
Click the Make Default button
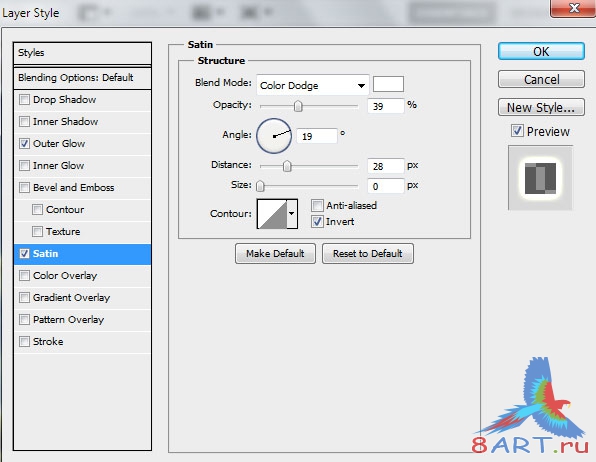pos(275,254)
